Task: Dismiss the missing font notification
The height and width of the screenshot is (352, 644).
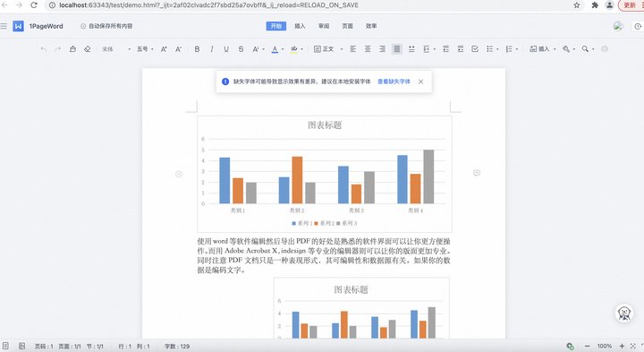Action: (420, 82)
